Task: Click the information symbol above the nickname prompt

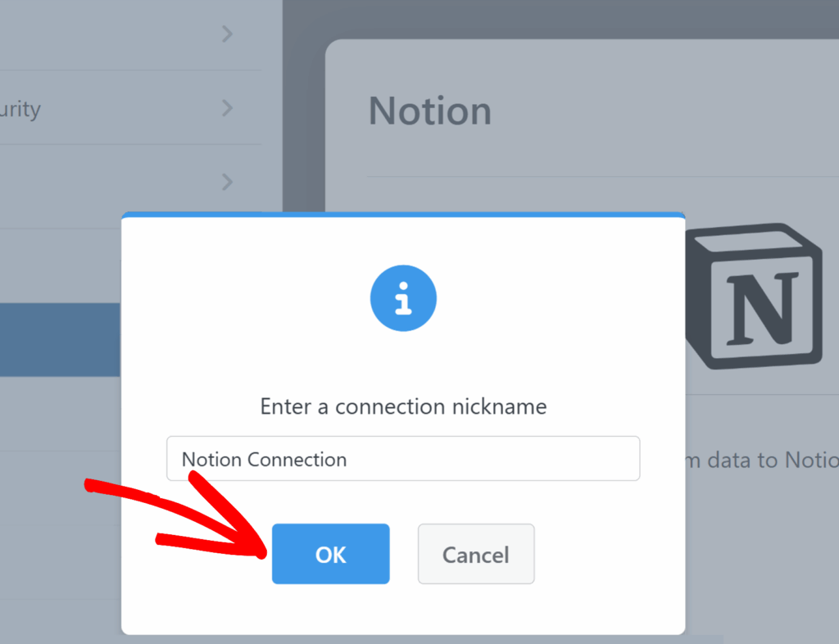Action: click(403, 297)
